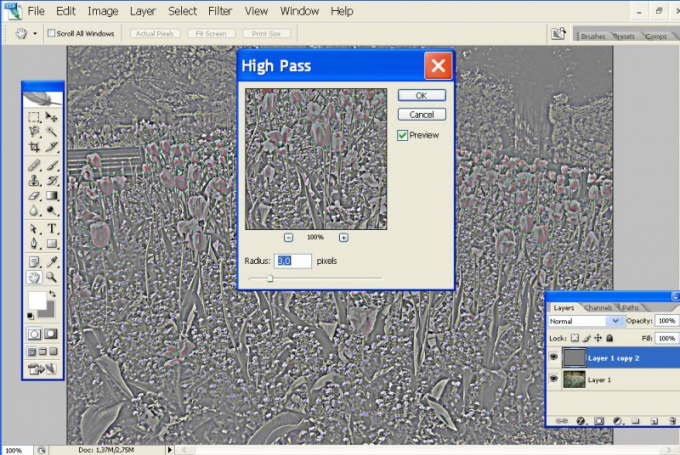The width and height of the screenshot is (680, 455).
Task: Switch to Standard edit mode
Action: pos(34,334)
